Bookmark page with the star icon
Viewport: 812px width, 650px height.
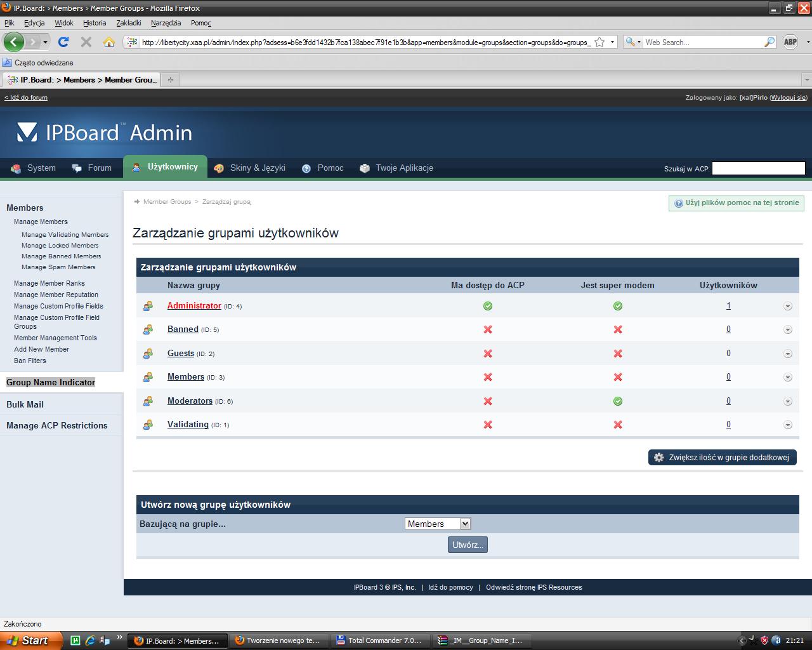pos(599,43)
